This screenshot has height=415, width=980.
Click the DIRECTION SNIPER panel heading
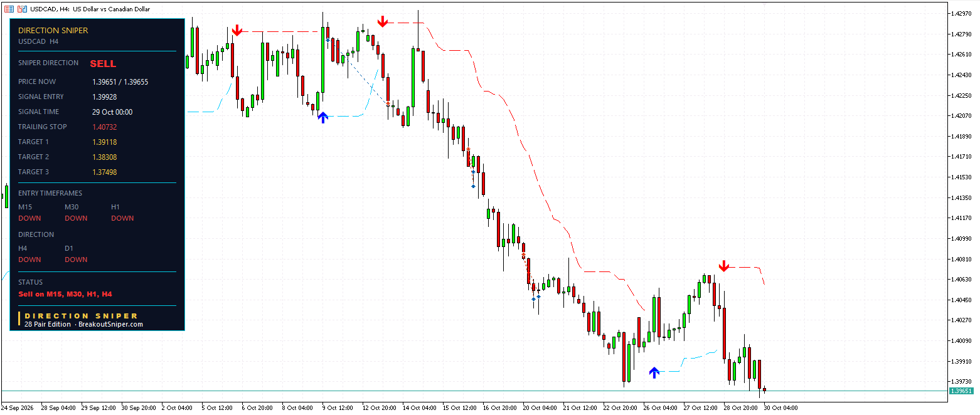[x=53, y=30]
